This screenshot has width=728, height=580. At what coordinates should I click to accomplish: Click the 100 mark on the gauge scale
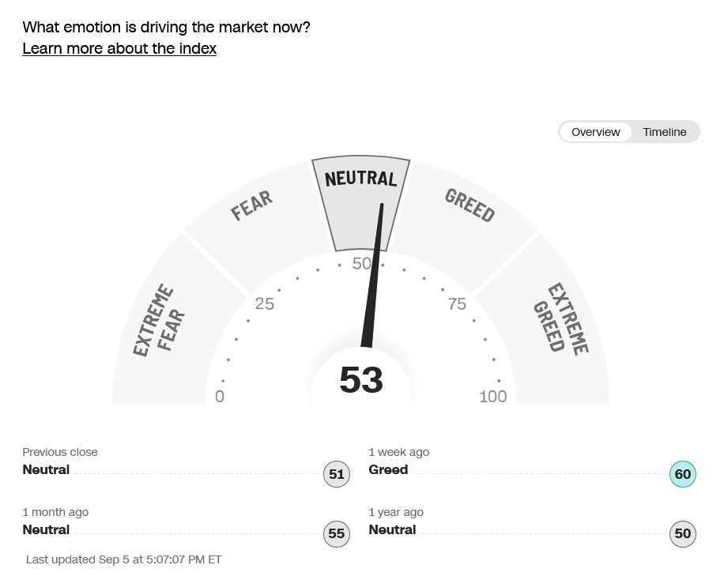493,396
